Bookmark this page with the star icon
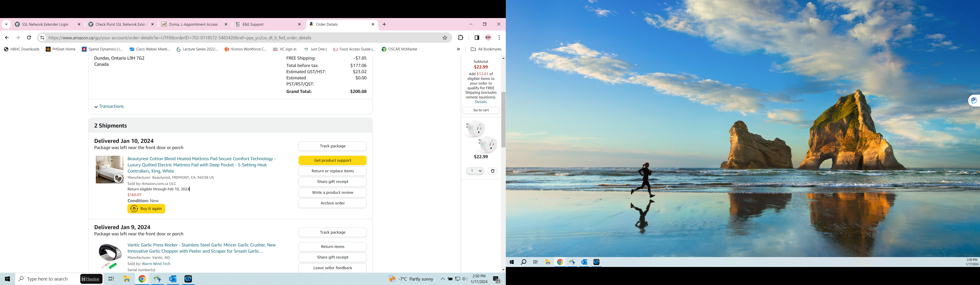This screenshot has height=285, width=980. pos(445,38)
